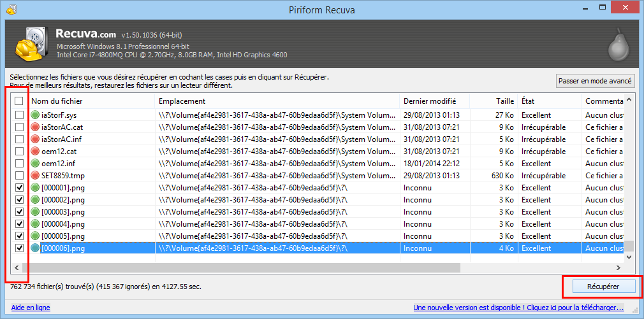Image resolution: width=644 pixels, height=319 pixels.
Task: Click 27 Ko size cell
Action: pyautogui.click(x=504, y=115)
